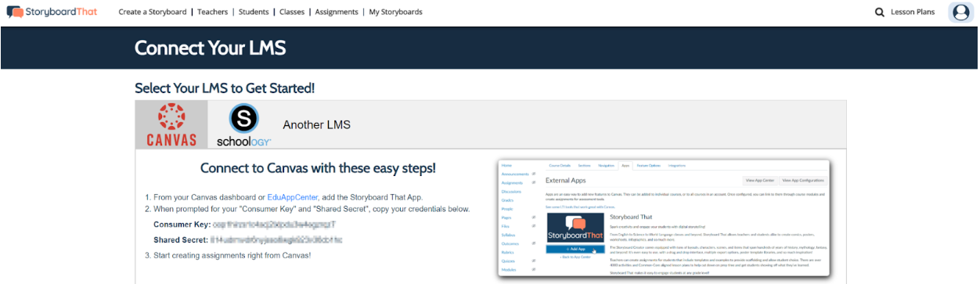The image size is (980, 284).
Task: Click the Shared Secret label
Action: point(180,239)
